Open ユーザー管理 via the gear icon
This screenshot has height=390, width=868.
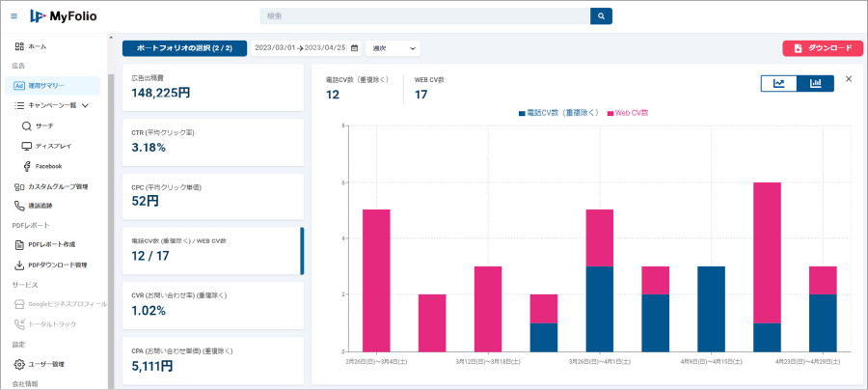point(19,365)
